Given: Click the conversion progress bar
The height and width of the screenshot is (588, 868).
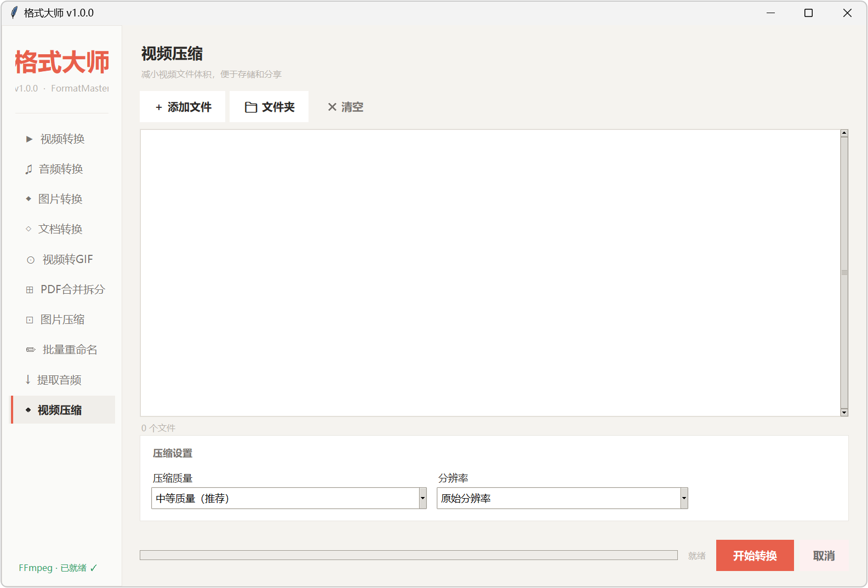Looking at the screenshot, I should tap(409, 555).
